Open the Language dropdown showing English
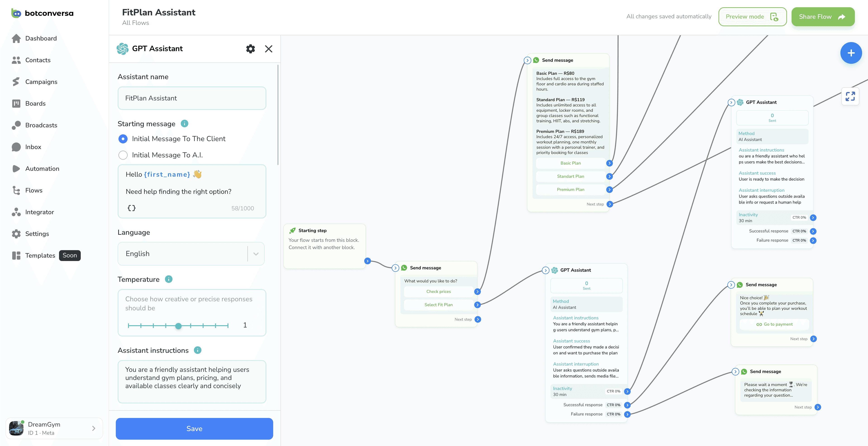 coord(191,254)
